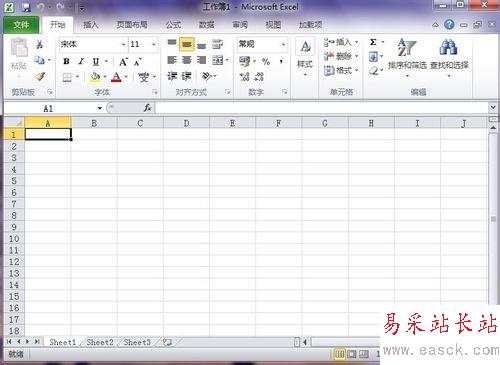The width and height of the screenshot is (500, 365).
Task: Open Find and Select 查找和选择
Action: pyautogui.click(x=449, y=57)
